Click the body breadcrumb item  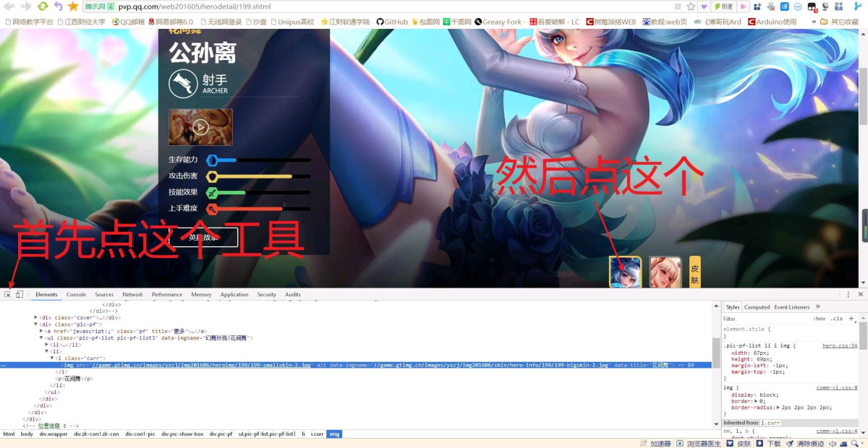click(27, 434)
